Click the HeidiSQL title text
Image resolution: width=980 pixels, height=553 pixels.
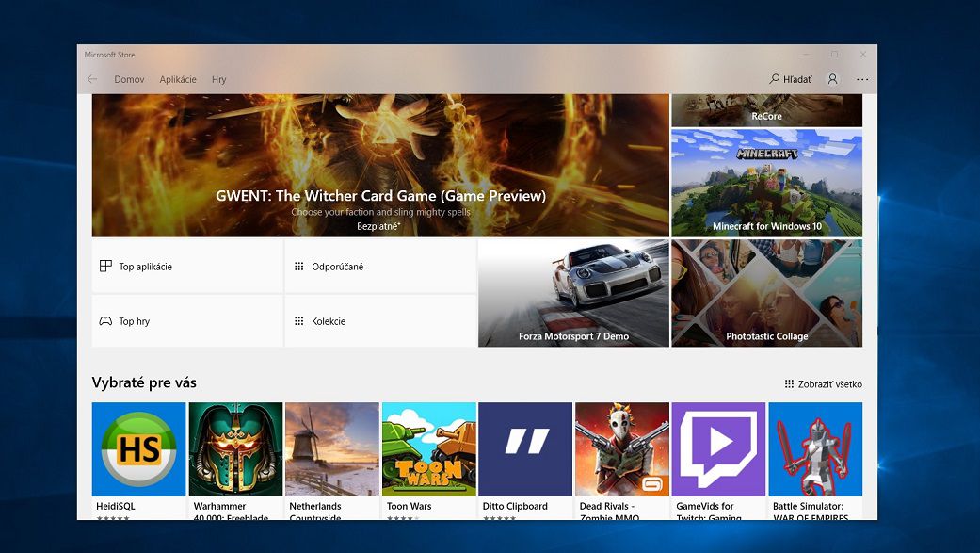pos(116,506)
